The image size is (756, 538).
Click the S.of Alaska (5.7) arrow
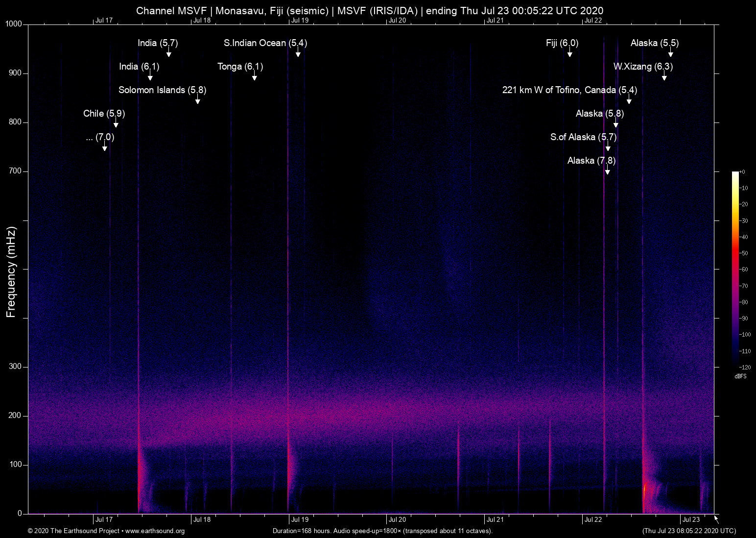coord(608,148)
